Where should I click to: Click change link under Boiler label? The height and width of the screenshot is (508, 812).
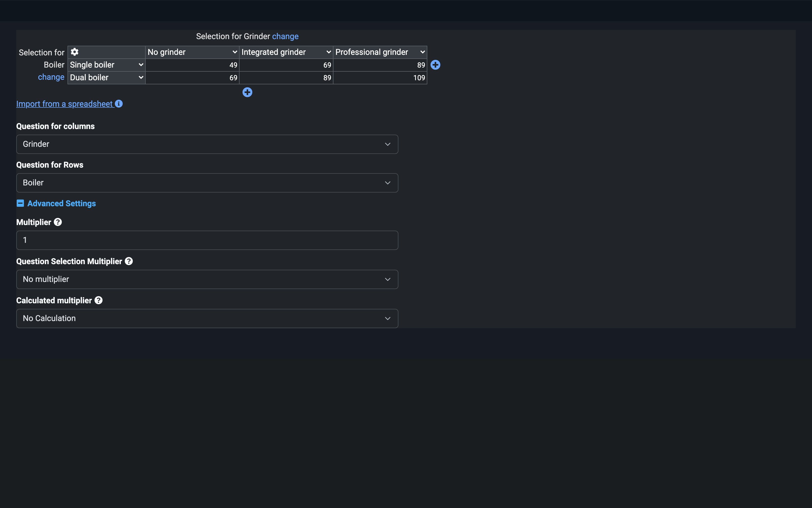click(51, 77)
